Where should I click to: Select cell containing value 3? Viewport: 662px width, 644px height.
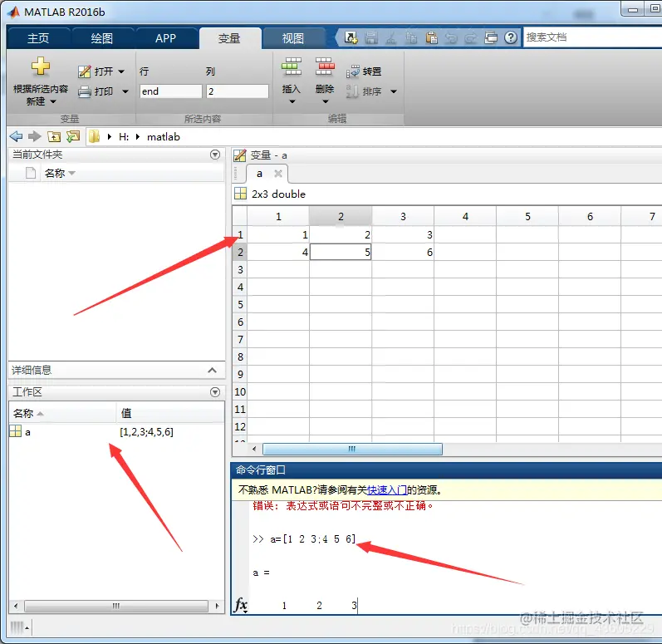403,234
